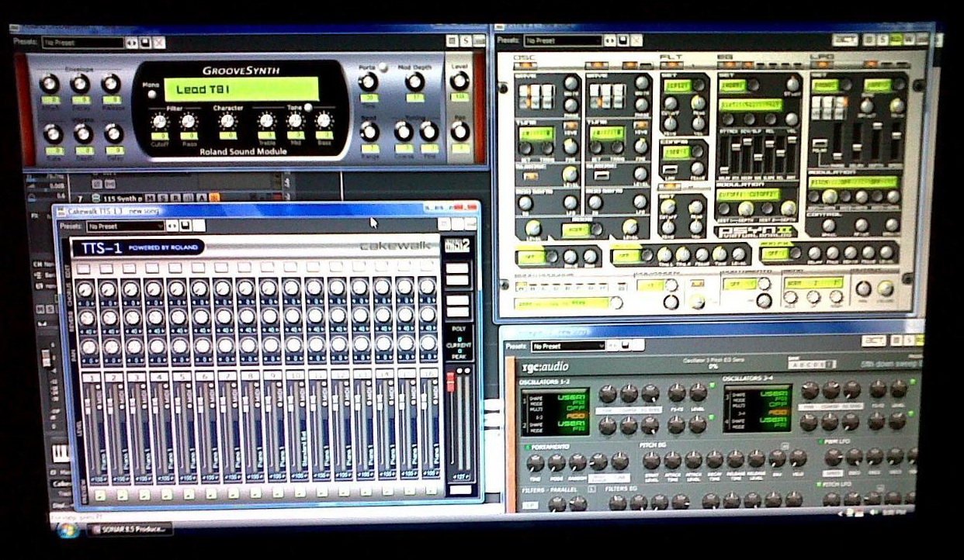Open GrooveSynth Presets dropdown showing No Preset
The height and width of the screenshot is (560, 964).
point(82,43)
